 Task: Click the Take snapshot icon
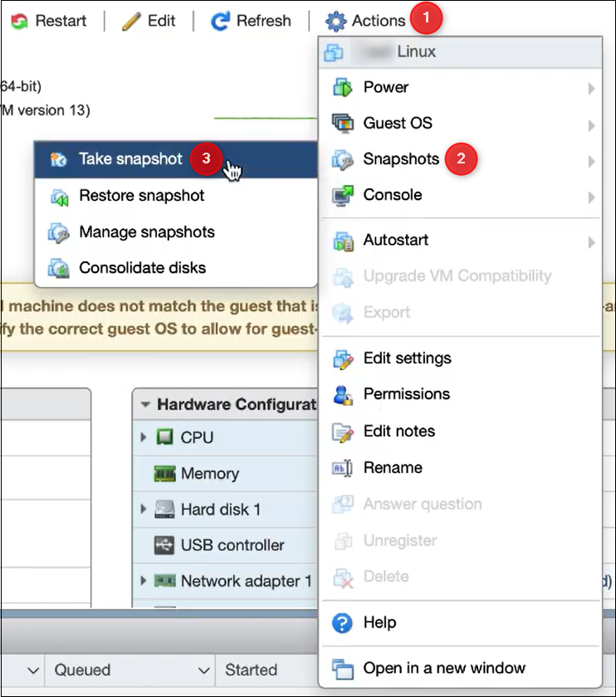(58, 159)
